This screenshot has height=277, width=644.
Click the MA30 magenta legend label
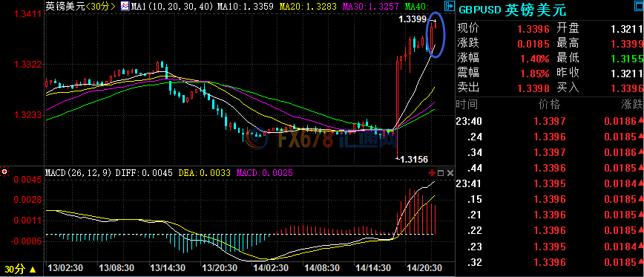pyautogui.click(x=371, y=6)
